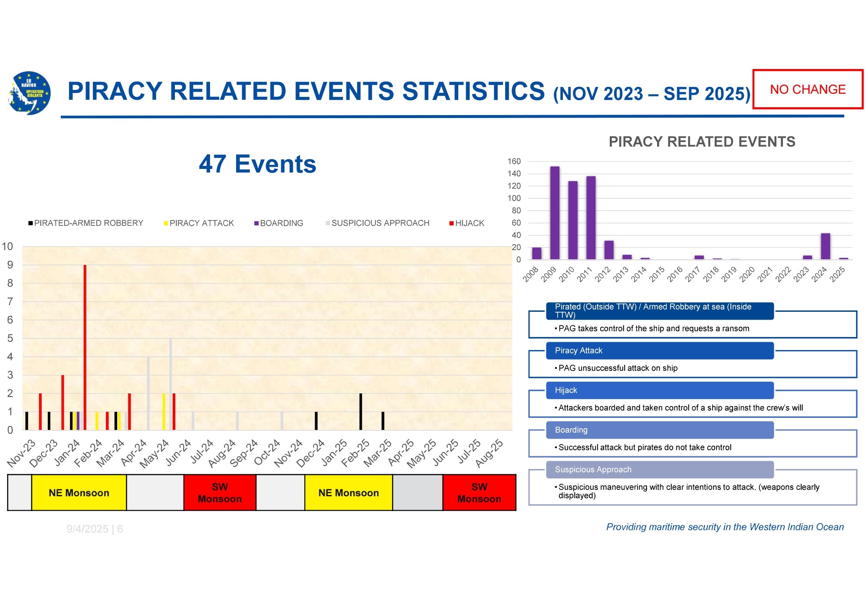Click the black Feb-25 bar
The width and height of the screenshot is (868, 614).
[361, 412]
